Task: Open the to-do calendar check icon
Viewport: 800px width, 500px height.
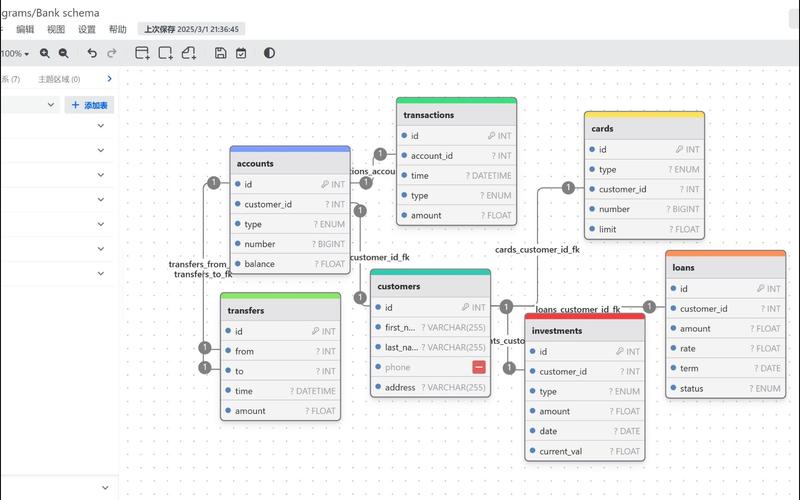Action: coord(241,53)
